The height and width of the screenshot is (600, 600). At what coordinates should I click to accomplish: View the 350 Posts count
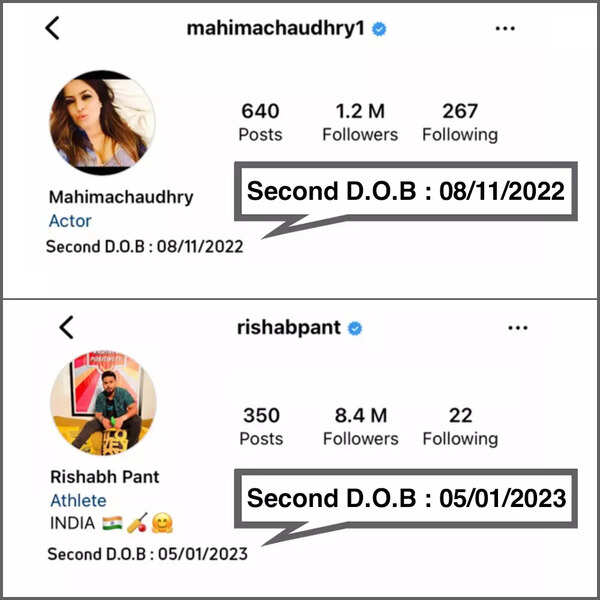click(261, 427)
